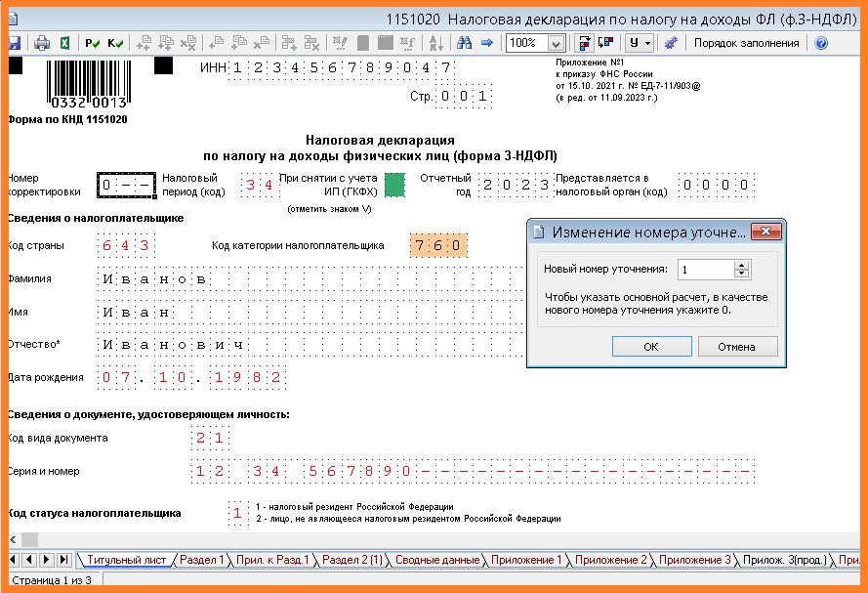Click the налоговый орган code 0000 field

[716, 185]
